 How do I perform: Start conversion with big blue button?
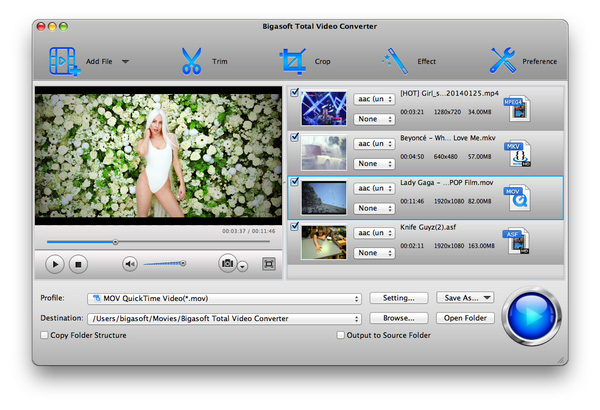[x=532, y=317]
